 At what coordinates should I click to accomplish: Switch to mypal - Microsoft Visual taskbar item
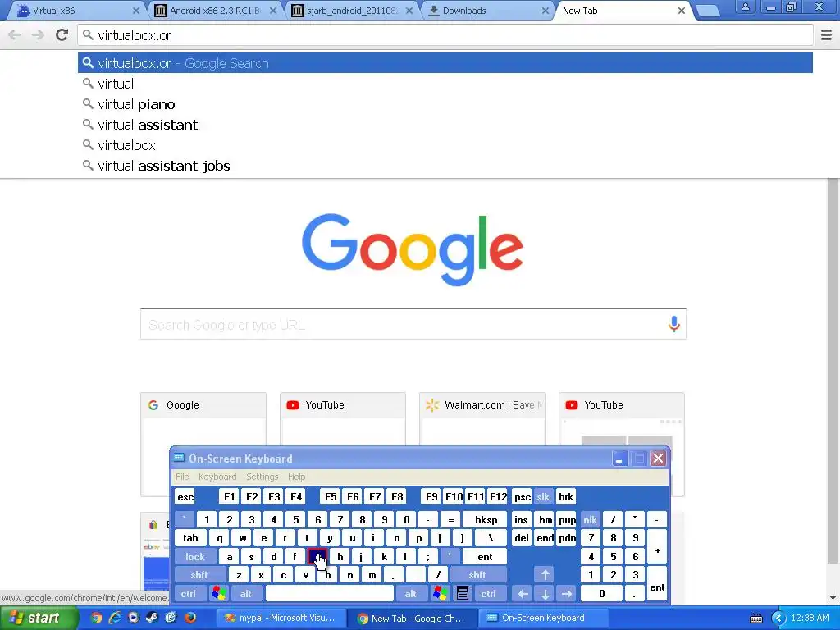point(281,619)
